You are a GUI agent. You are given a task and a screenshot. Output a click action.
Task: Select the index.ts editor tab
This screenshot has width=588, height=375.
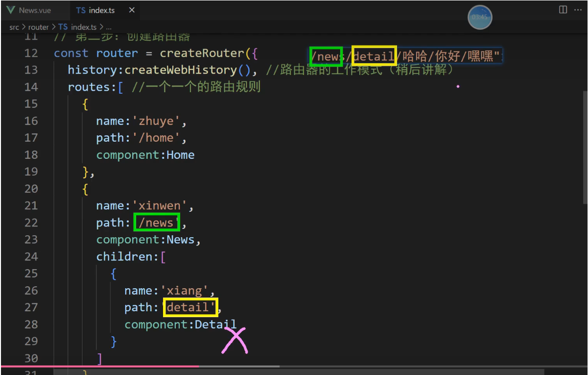pos(101,10)
